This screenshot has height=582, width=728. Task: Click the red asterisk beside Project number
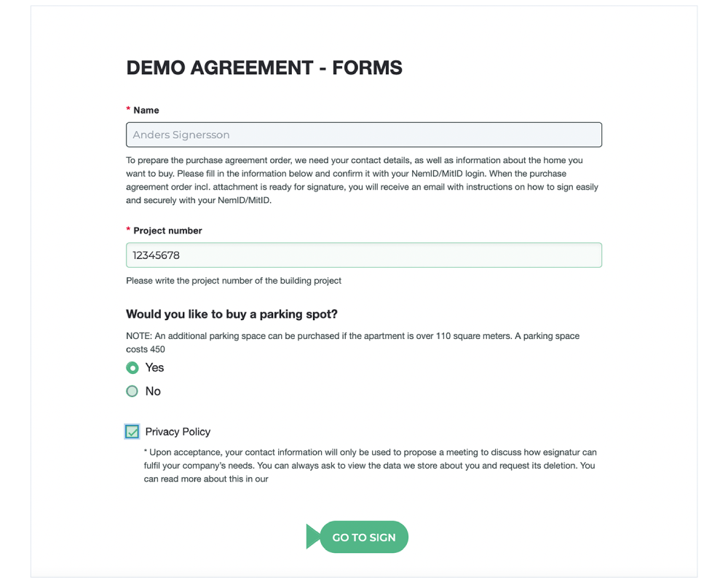[128, 230]
